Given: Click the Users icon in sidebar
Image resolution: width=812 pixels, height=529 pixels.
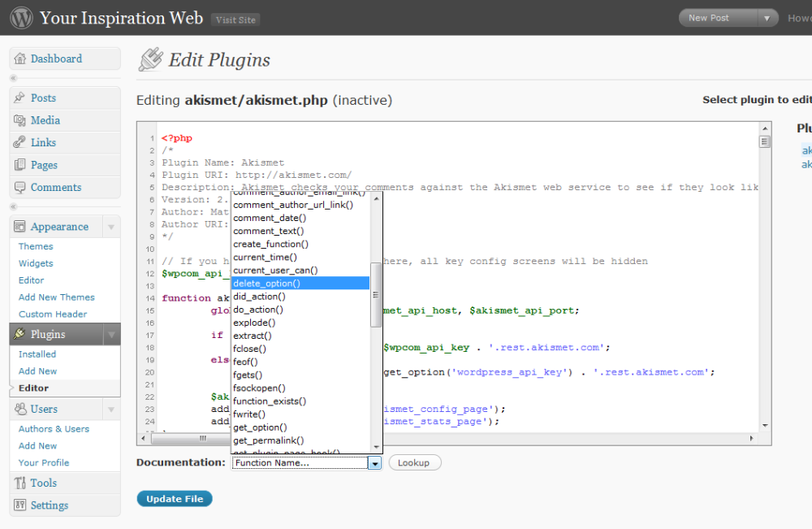Looking at the screenshot, I should (21, 409).
